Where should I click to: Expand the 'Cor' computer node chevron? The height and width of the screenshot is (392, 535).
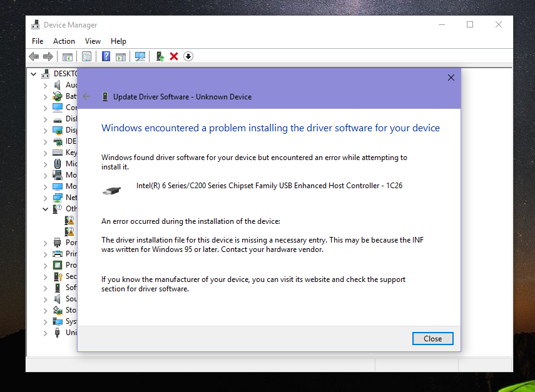[x=46, y=108]
